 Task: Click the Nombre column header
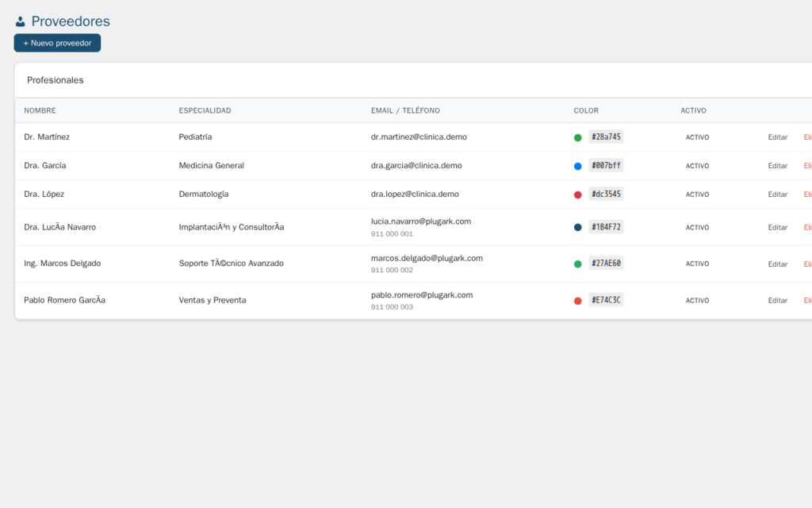40,110
